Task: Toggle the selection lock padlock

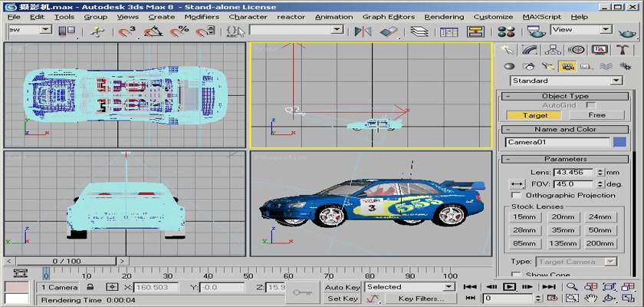Action: pyautogui.click(x=90, y=287)
